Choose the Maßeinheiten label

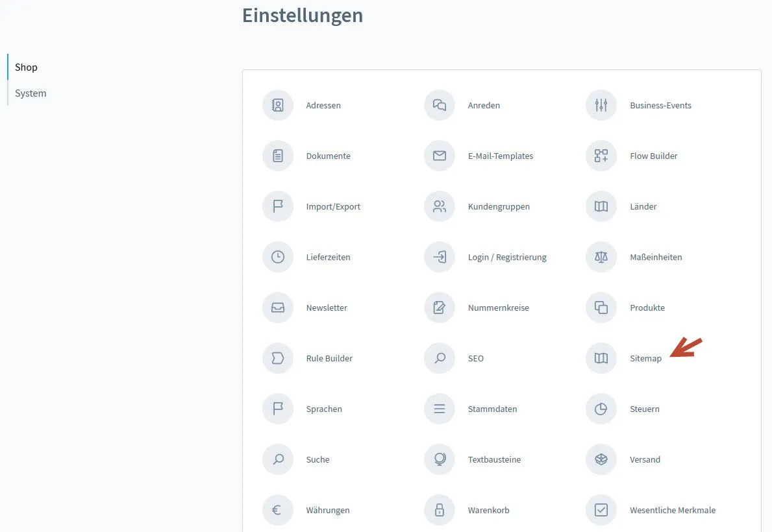coord(656,257)
